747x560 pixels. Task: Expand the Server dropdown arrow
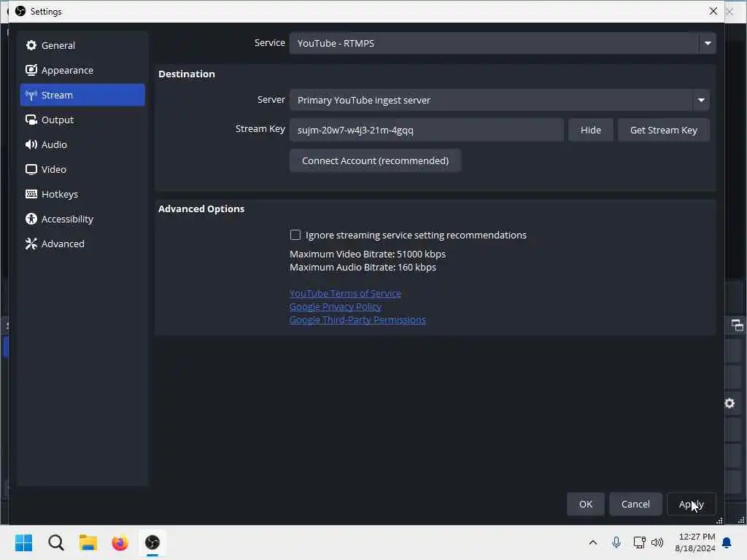click(701, 100)
